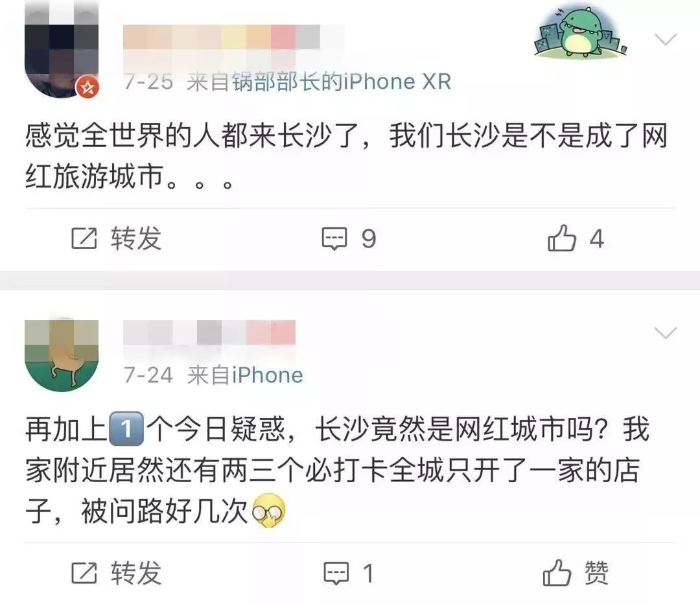The image size is (700, 604).
Task: Open first poster's pixelated avatar
Action: (62, 50)
